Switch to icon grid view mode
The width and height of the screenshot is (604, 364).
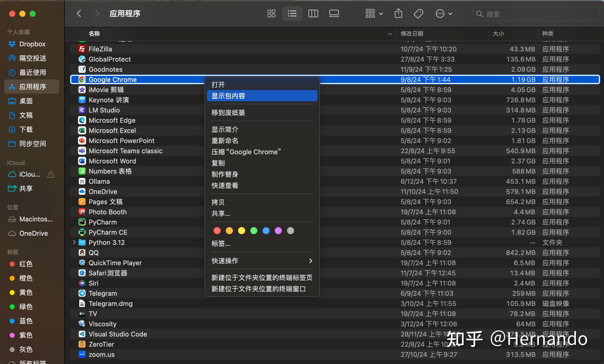point(271,13)
